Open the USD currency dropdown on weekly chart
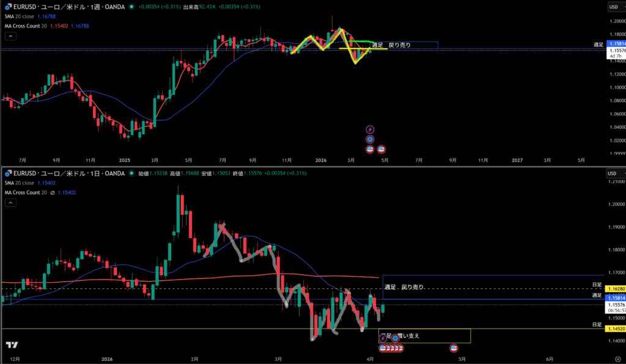The width and height of the screenshot is (626, 364). [614, 7]
